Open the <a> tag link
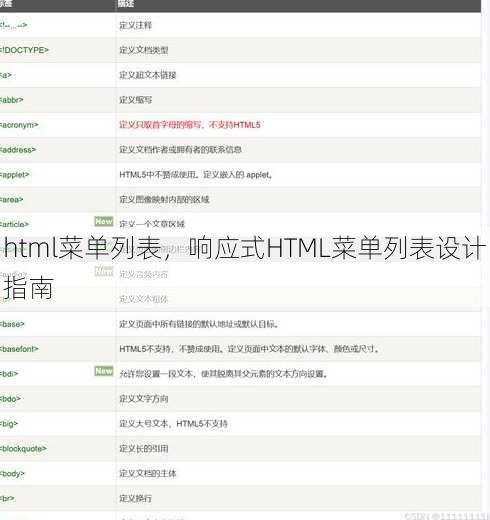 [x=6, y=75]
